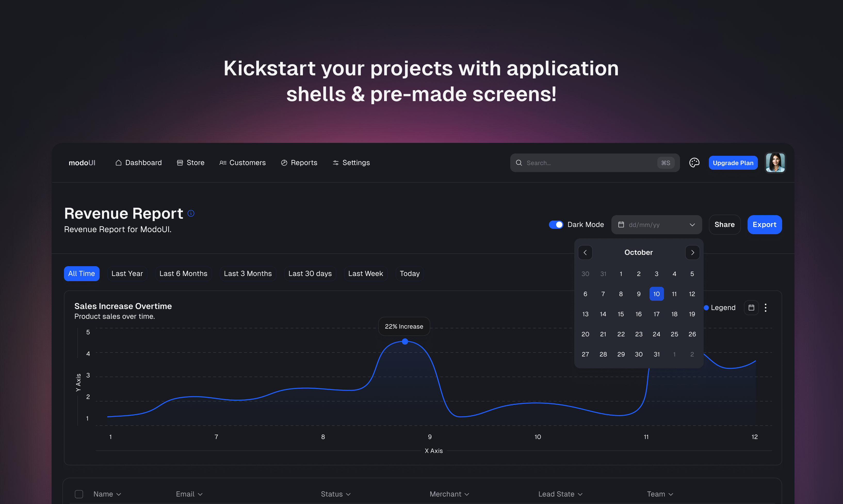Click the Search input field
The height and width of the screenshot is (504, 843).
point(595,163)
